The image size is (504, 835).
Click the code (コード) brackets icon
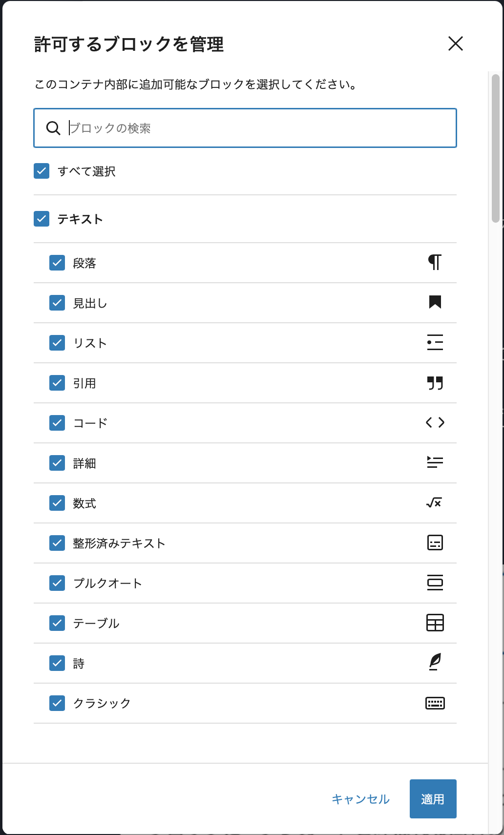coord(435,423)
